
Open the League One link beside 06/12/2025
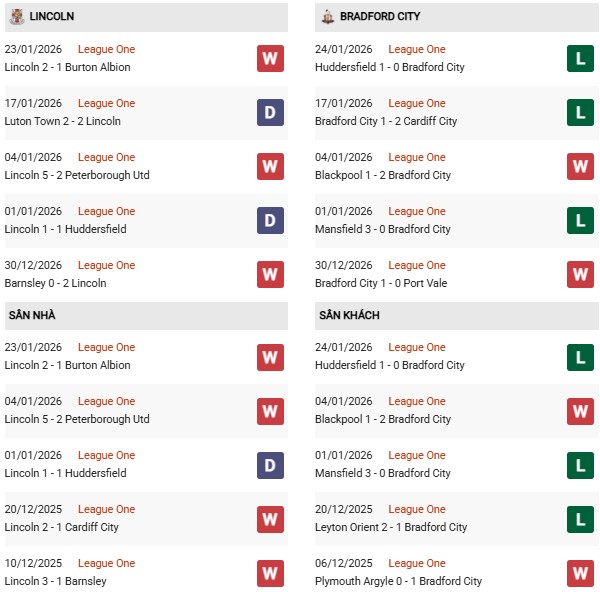417,563
